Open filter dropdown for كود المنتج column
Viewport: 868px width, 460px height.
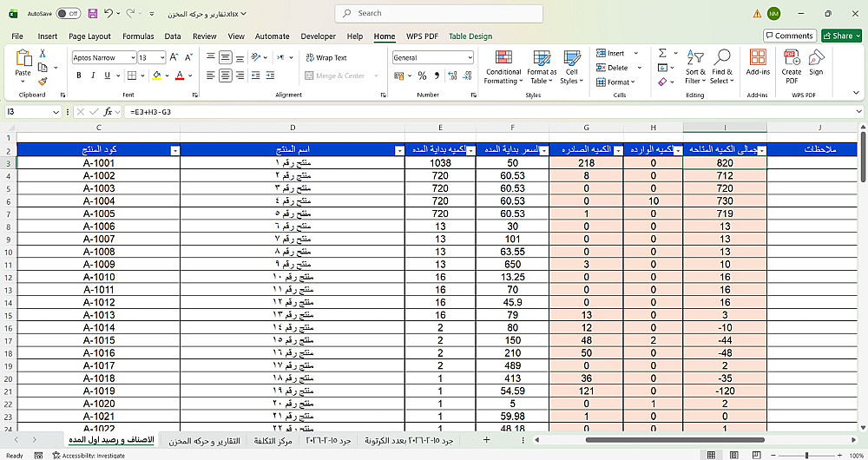[175, 150]
